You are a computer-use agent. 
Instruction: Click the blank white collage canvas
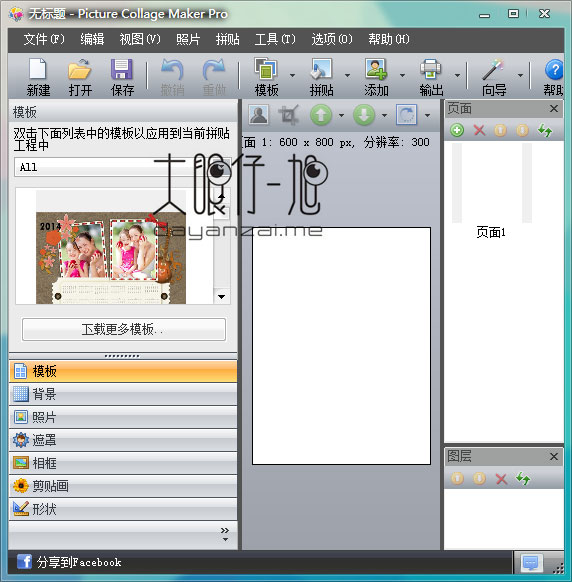(341, 346)
